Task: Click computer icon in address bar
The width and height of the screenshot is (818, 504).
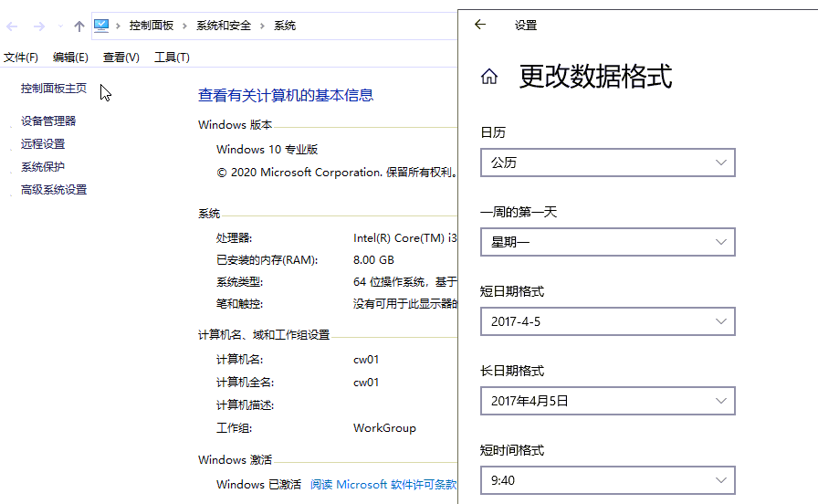Action: pos(101,26)
